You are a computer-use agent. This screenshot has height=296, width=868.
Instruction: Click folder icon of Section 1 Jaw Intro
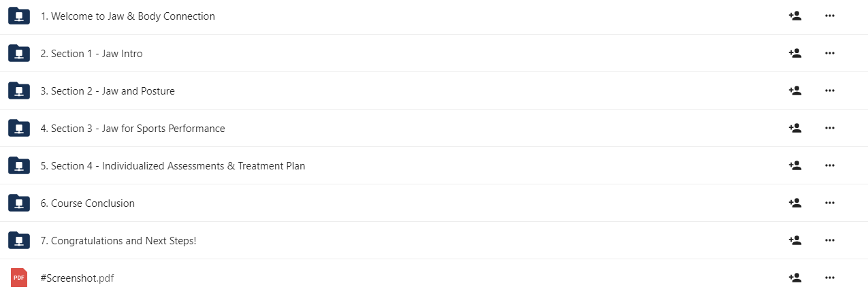click(x=19, y=53)
